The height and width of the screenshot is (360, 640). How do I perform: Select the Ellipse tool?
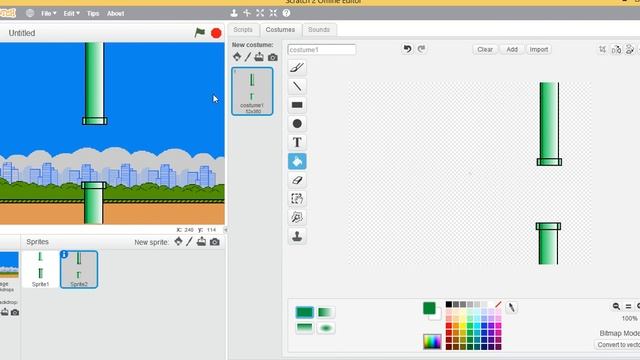297,124
